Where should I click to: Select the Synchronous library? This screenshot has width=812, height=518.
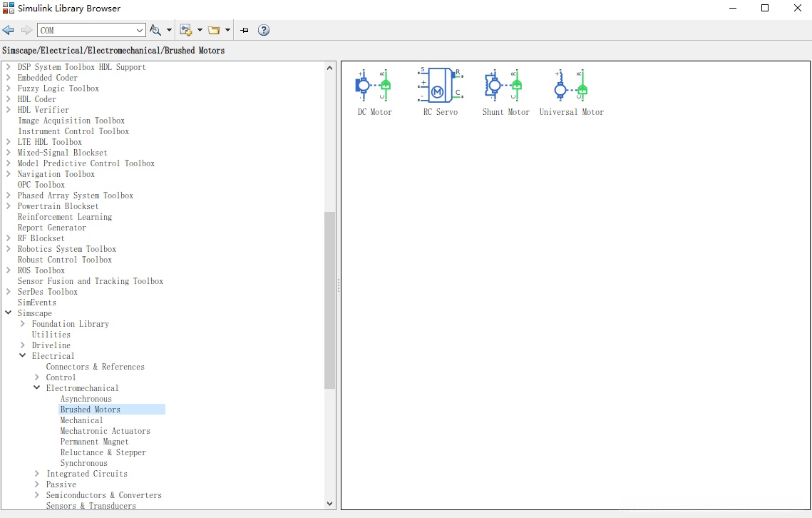pos(84,463)
